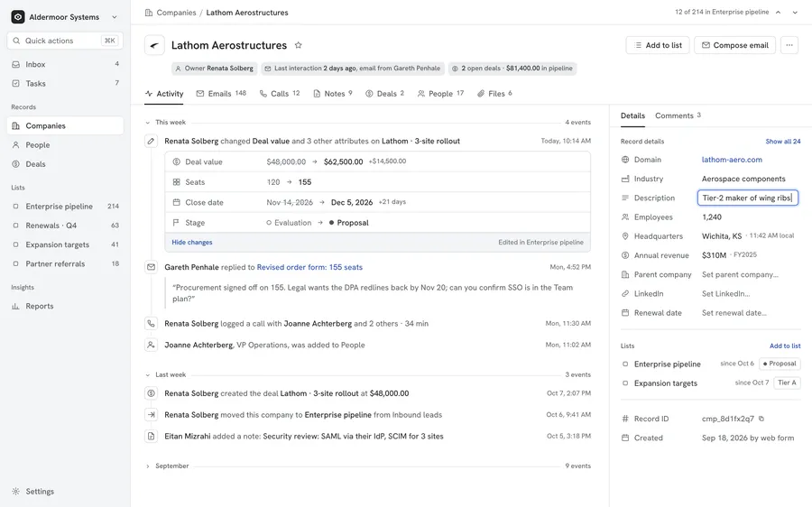
Task: Go to previous record in pipeline
Action: pyautogui.click(x=778, y=12)
